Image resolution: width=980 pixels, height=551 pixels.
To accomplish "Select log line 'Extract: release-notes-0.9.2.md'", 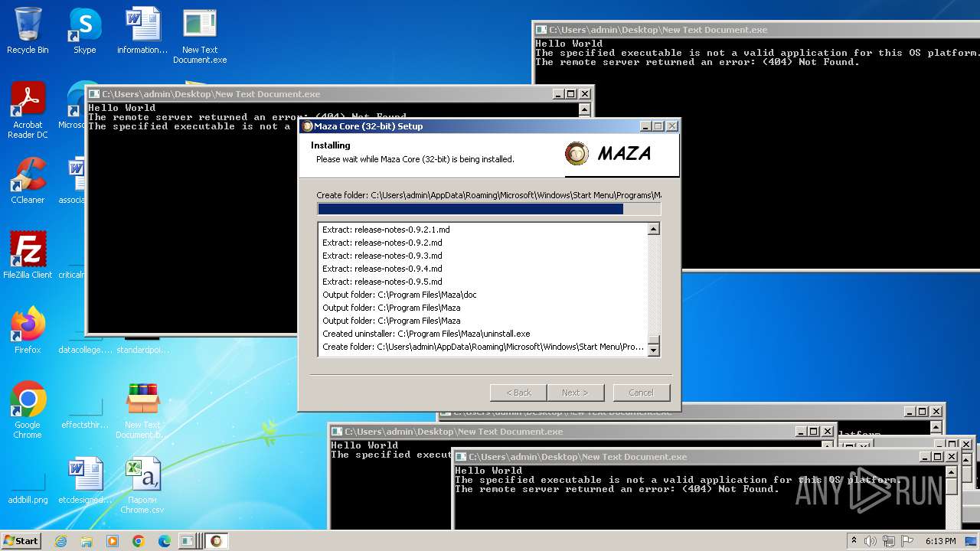I will tap(382, 243).
